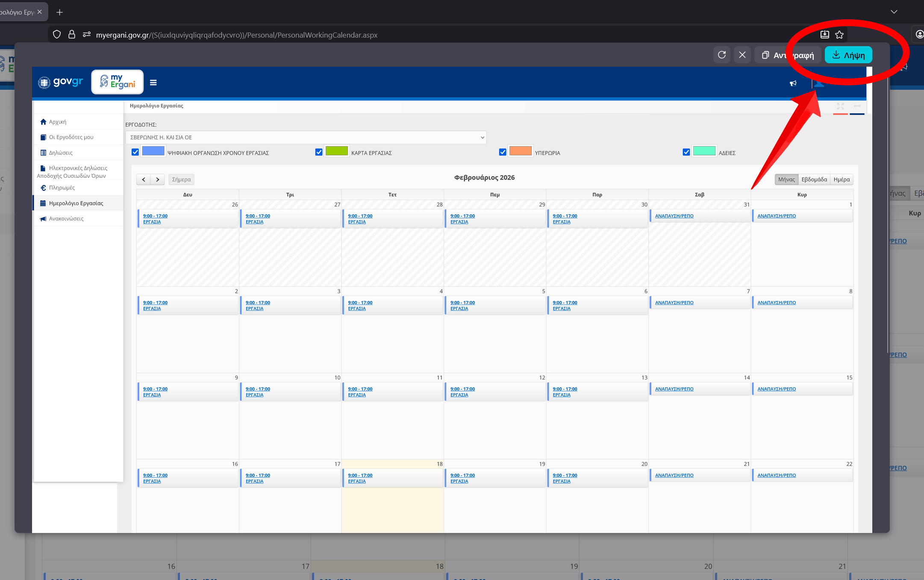Toggle the ΚΑΡΤΑ ΕΡΓΑΣΙΑΣ checkbox
Screen dimensions: 924x580
pyautogui.click(x=319, y=152)
